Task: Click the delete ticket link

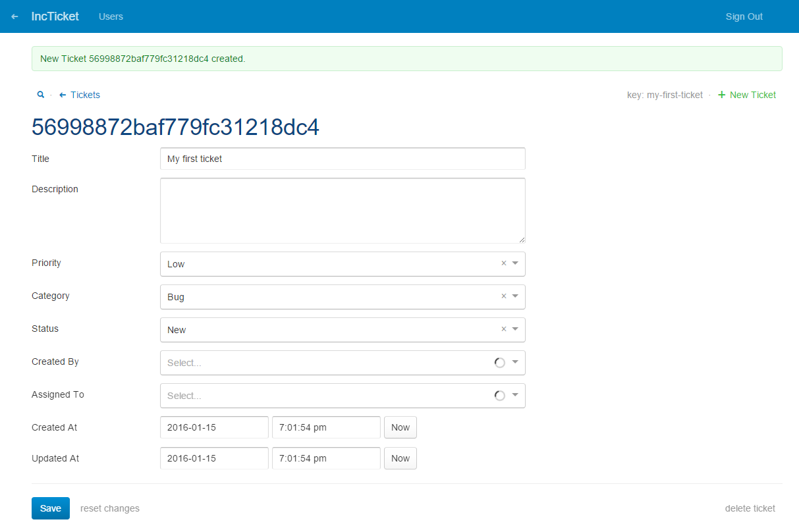Action: (x=750, y=508)
